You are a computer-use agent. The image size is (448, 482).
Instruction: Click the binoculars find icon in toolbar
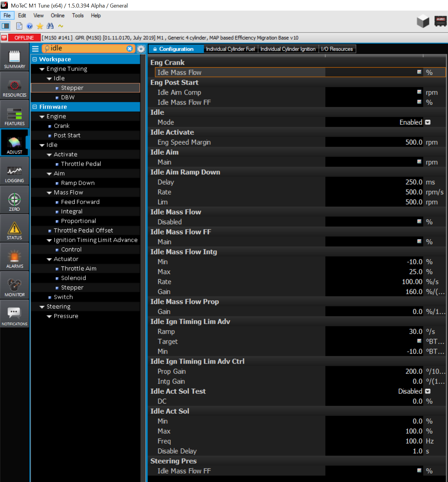point(50,26)
